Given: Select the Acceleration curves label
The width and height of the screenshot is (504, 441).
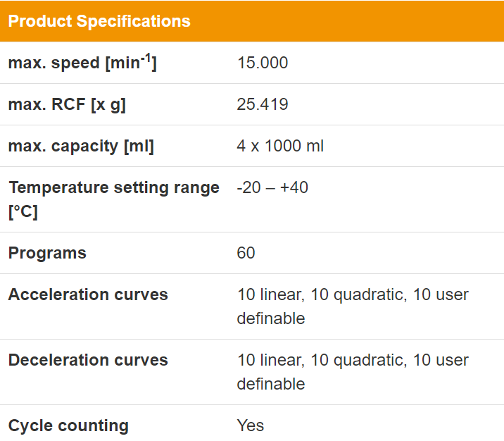Looking at the screenshot, I should tap(88, 294).
